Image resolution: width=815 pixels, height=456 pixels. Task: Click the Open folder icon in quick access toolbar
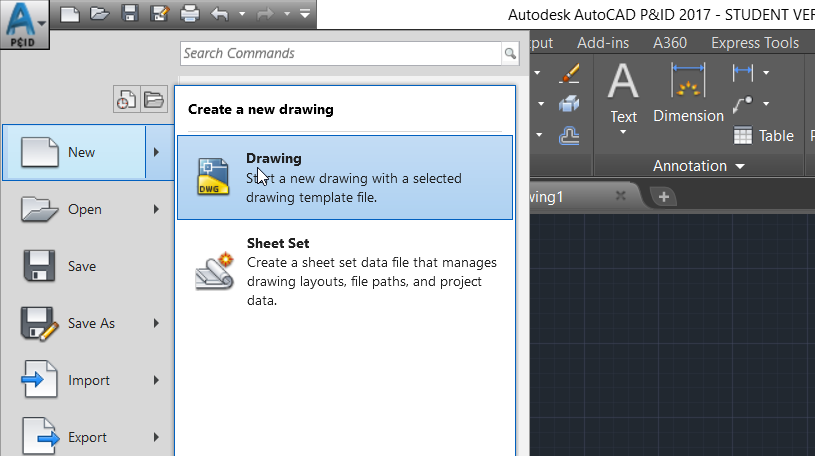[x=99, y=14]
